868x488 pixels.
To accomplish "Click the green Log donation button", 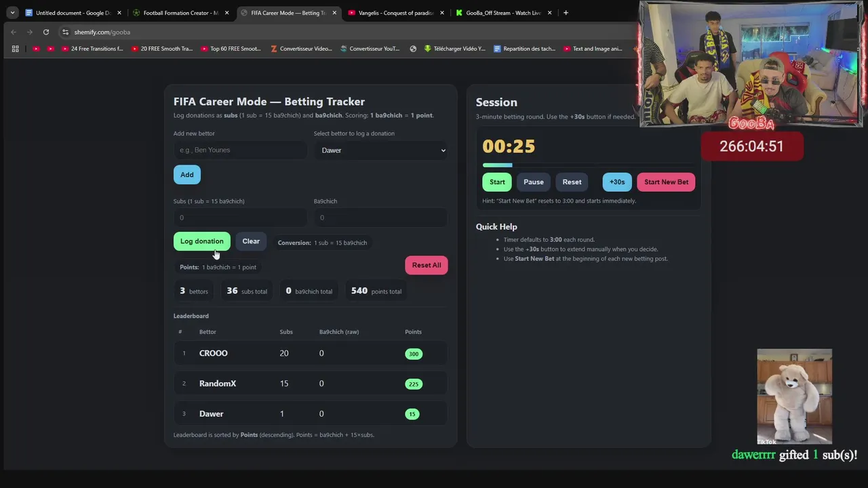I will click(x=201, y=241).
